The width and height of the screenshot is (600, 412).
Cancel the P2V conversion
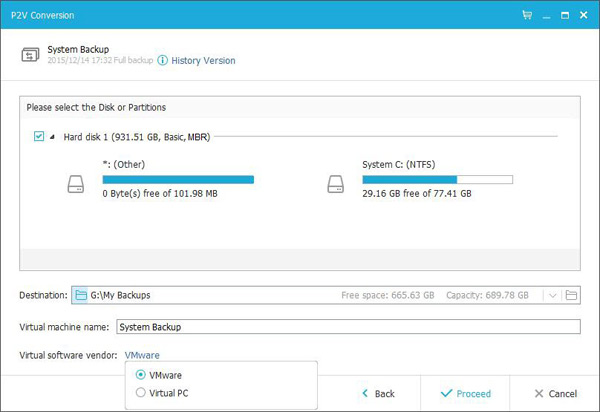pos(556,394)
